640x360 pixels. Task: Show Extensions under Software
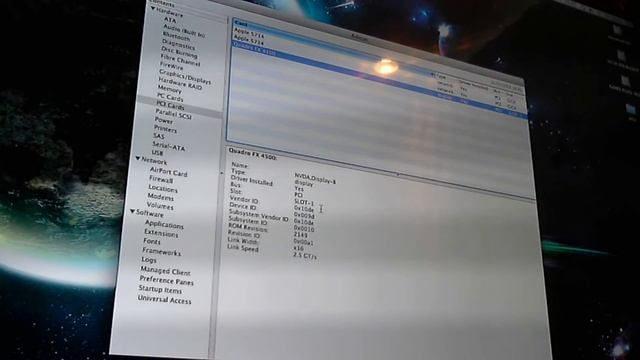161,233
